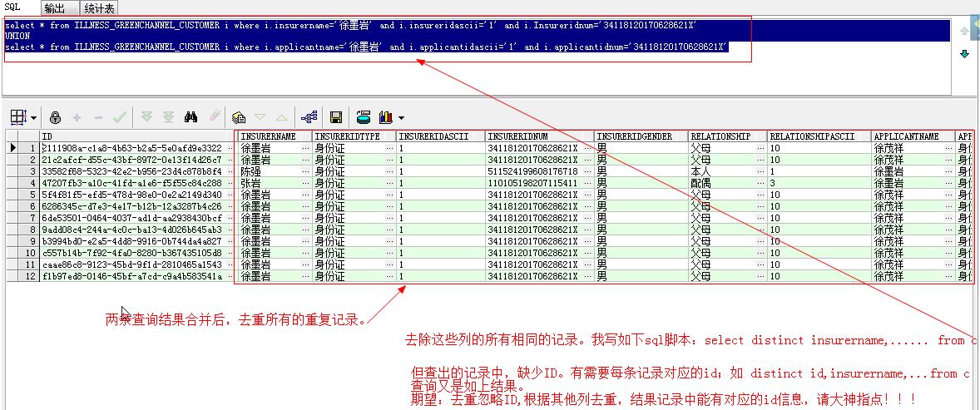The image size is (980, 410).
Task: Click the green down arrow beside SQL editor
Action: [965, 54]
